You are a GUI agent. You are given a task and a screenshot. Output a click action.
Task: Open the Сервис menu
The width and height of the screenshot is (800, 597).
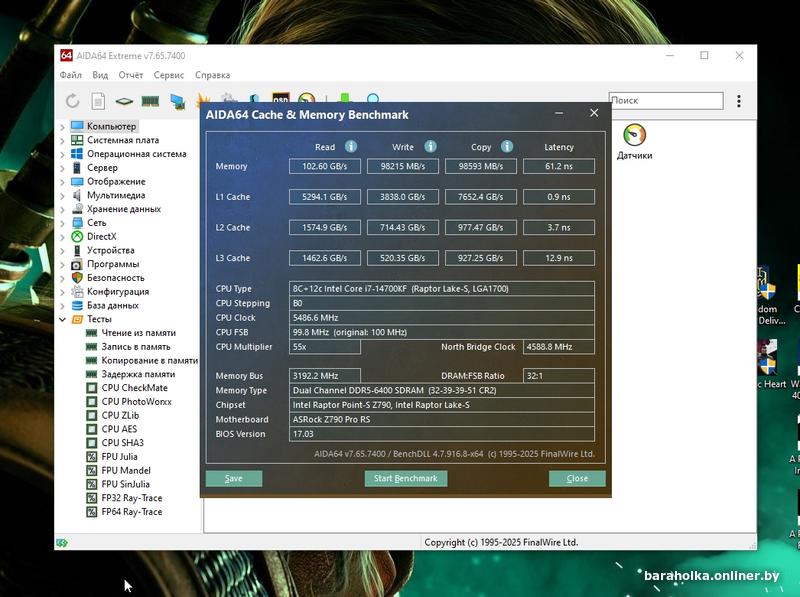[168, 75]
